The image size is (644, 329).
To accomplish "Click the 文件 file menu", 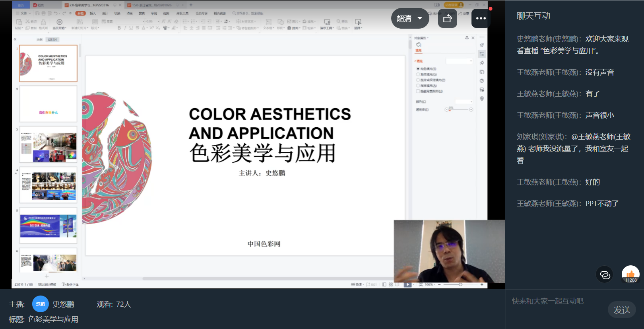I will point(23,13).
